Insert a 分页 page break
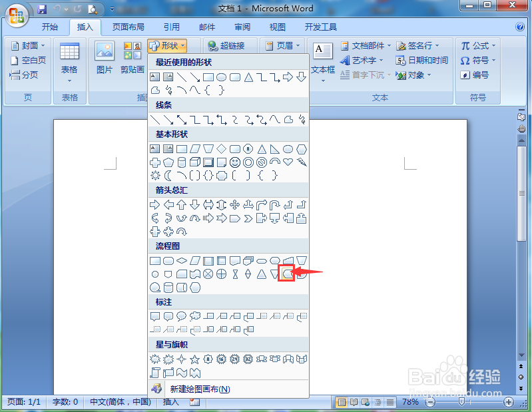Image resolution: width=532 pixels, height=412 pixels. click(24, 75)
